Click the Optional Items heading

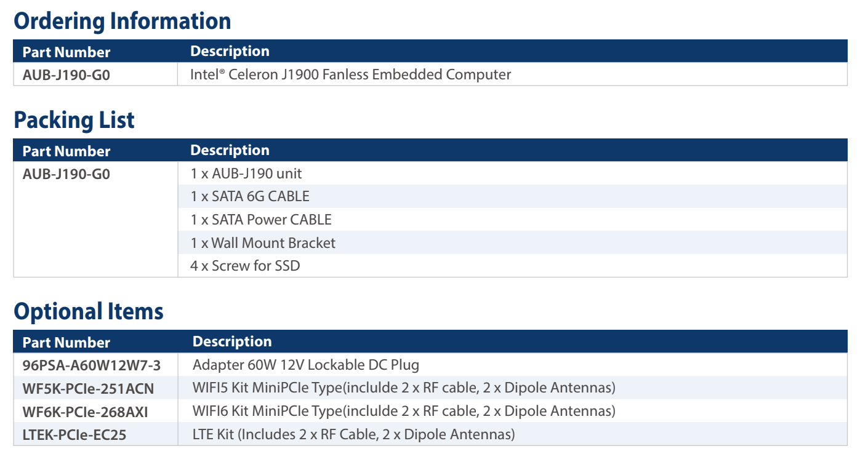tap(89, 311)
